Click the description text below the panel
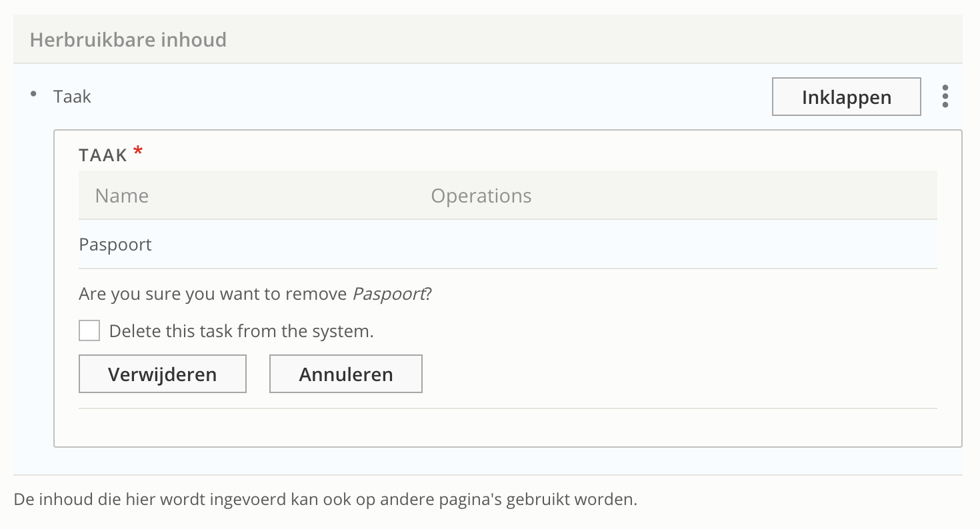 (x=325, y=500)
